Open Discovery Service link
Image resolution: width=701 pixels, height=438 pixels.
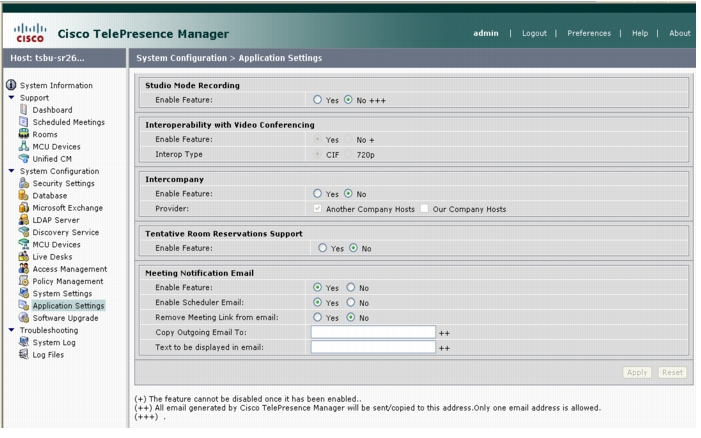click(x=66, y=232)
